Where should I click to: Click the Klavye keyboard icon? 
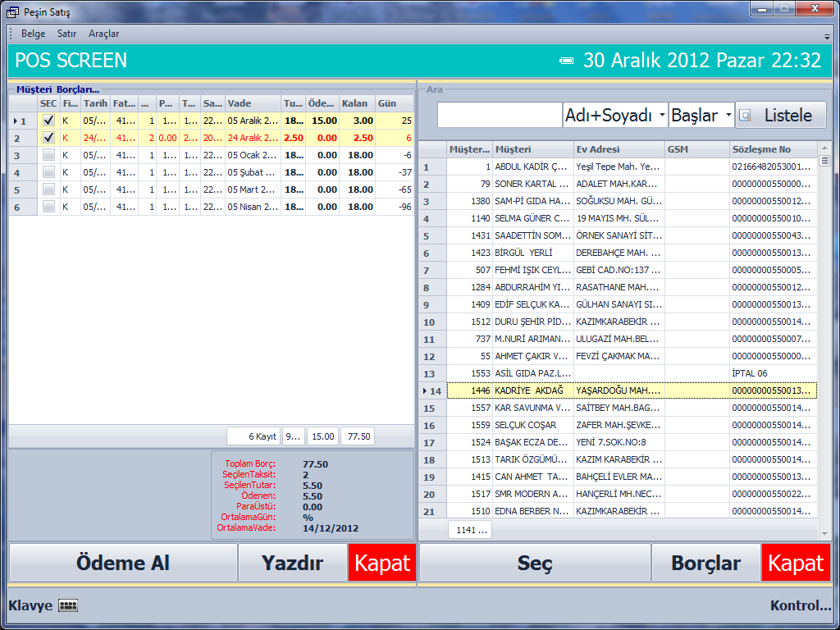tap(68, 606)
